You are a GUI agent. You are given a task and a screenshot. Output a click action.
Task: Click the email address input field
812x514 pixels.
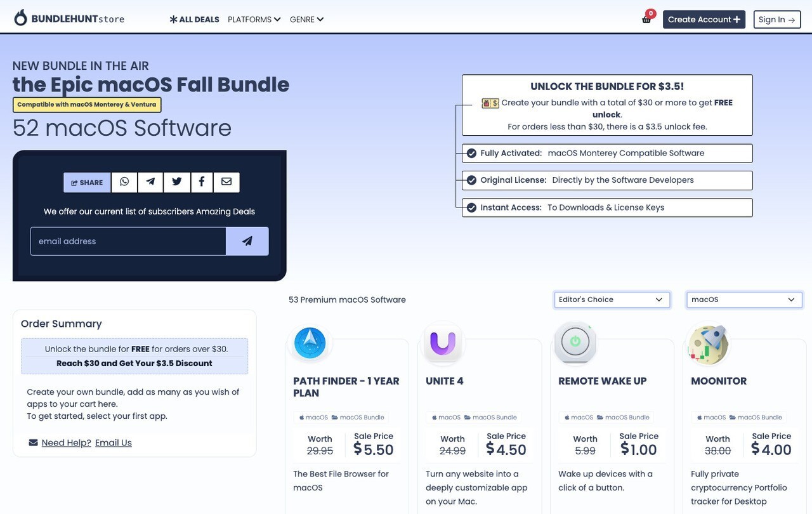coord(127,240)
